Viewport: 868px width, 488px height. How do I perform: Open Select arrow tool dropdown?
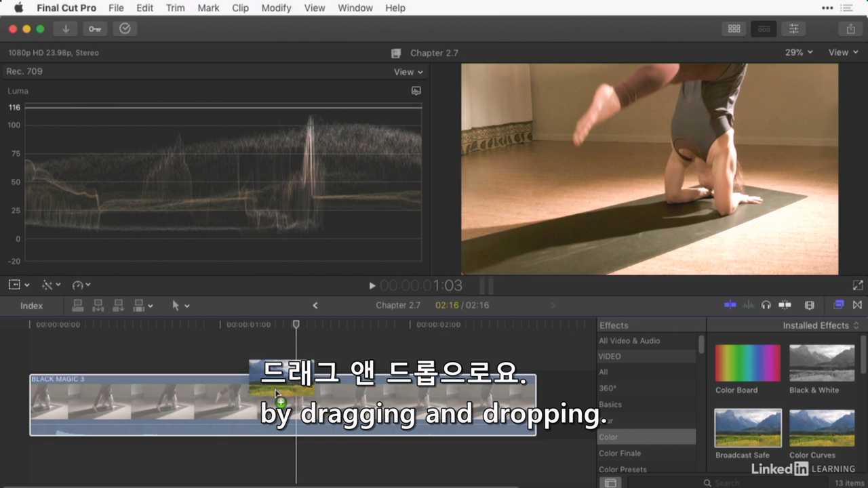point(180,306)
